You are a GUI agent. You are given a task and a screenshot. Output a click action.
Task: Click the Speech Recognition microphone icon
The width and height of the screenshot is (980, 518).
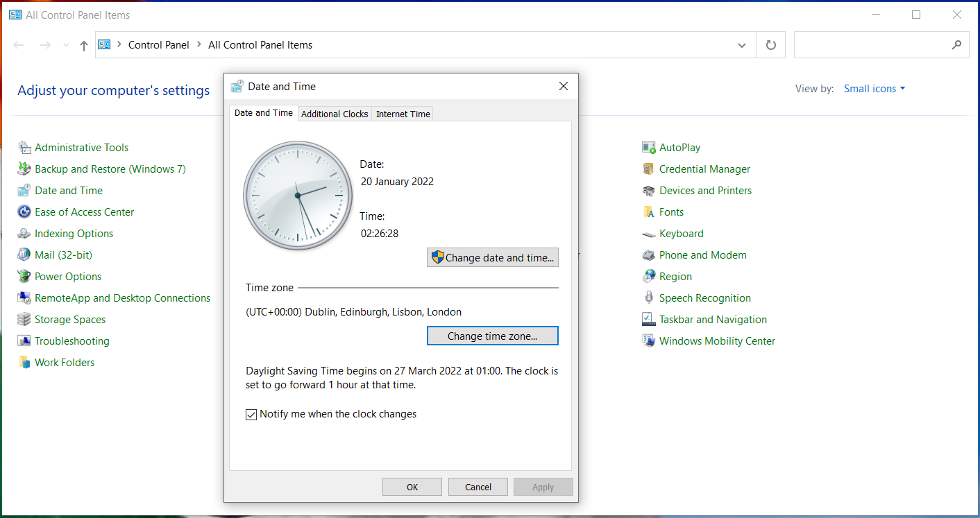coord(649,298)
